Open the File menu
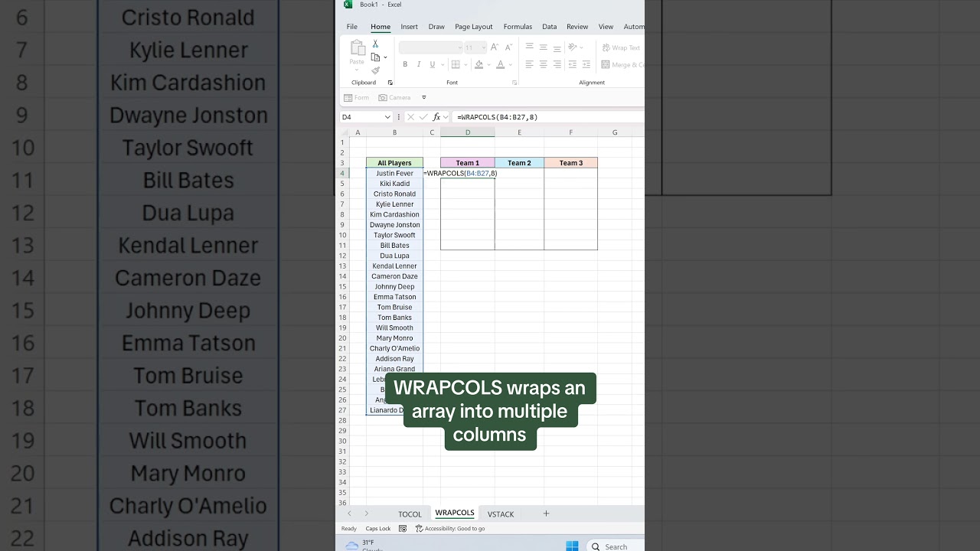 [x=352, y=27]
